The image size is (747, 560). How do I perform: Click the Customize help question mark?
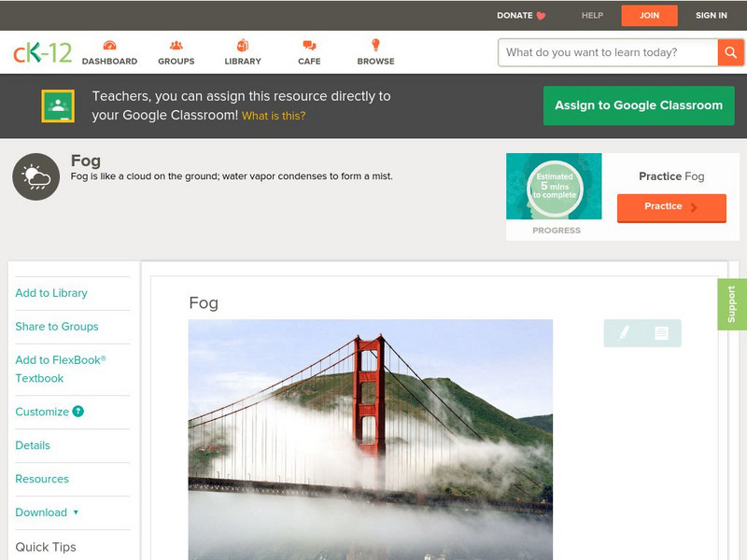(78, 412)
